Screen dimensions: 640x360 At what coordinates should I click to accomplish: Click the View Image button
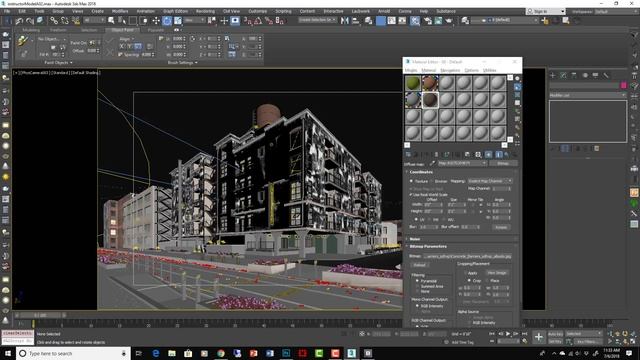497,273
